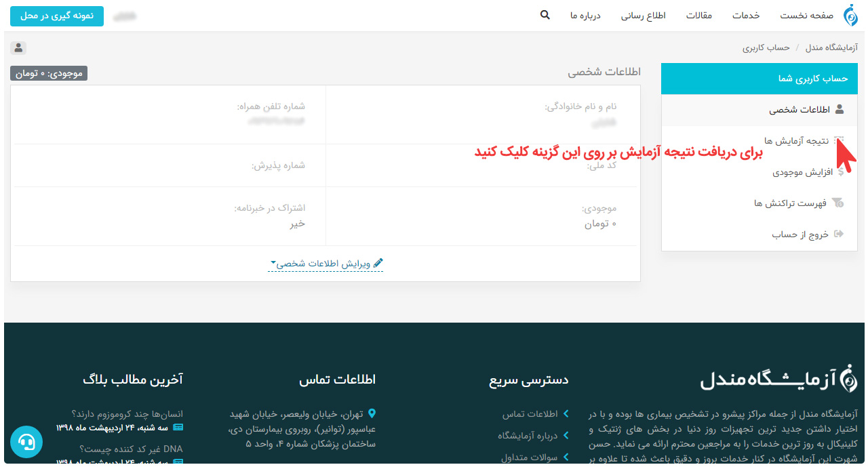Open blog post انسان‌ها چند کروموزوم دارند؟
Screen dimensions: 868x467
click(127, 413)
